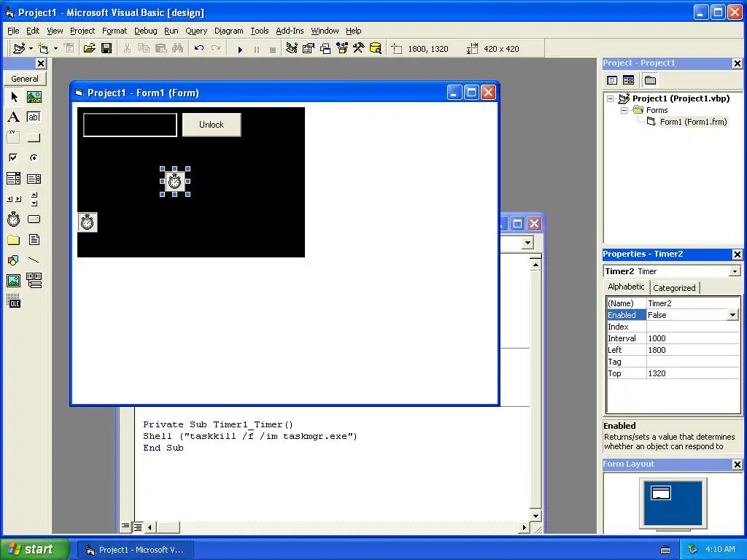Select the Image control tool

click(x=14, y=281)
